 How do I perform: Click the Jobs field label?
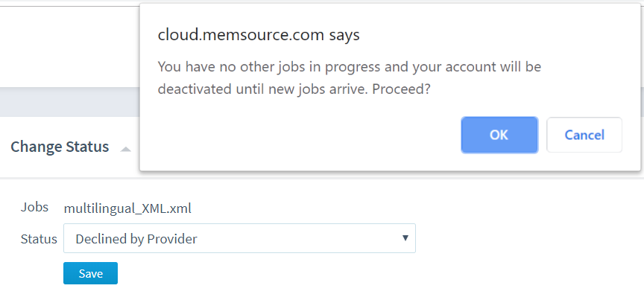34,207
